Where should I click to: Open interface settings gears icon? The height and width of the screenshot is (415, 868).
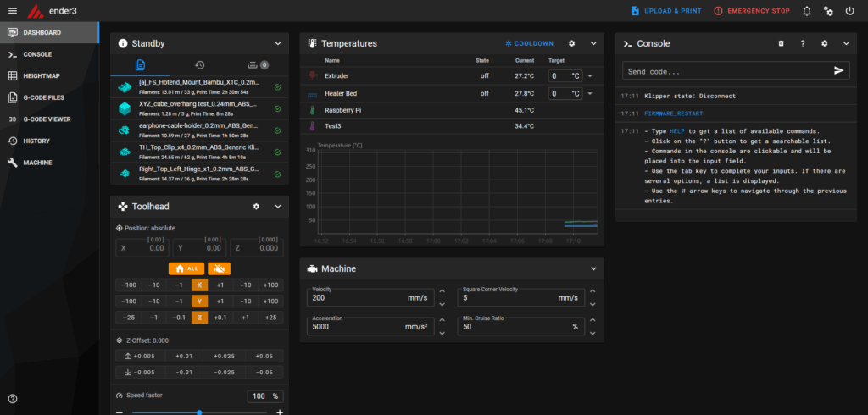tap(828, 11)
